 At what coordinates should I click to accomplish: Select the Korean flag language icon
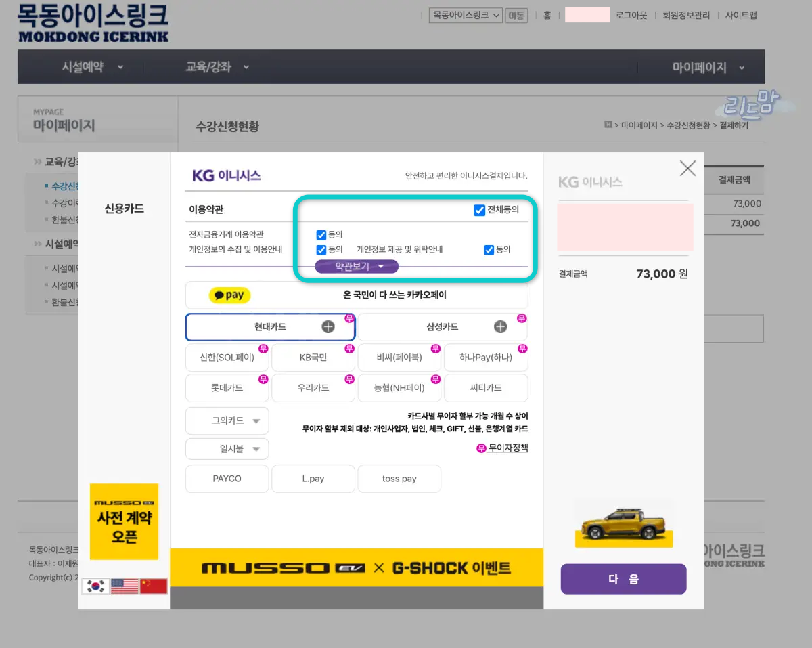tap(95, 586)
